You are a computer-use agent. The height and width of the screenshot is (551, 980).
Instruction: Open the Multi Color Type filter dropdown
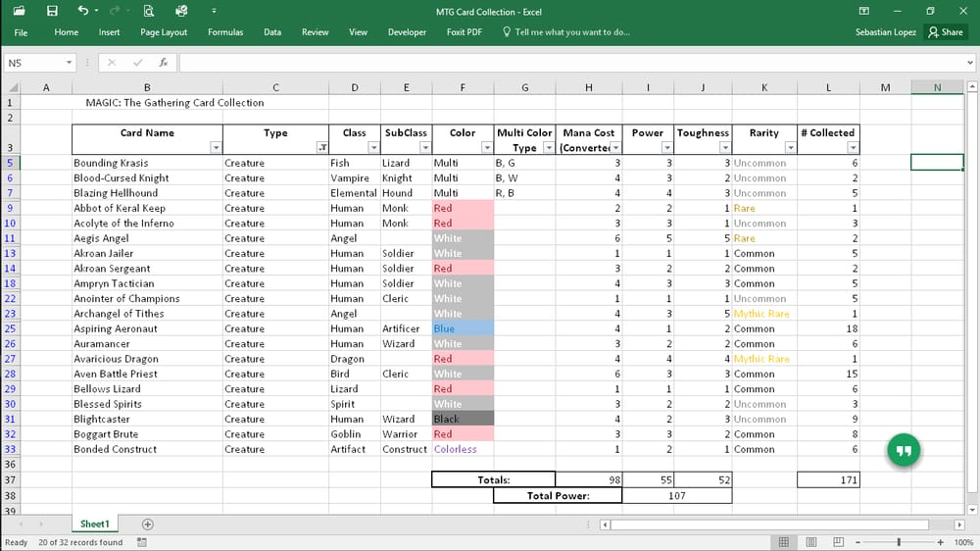tap(548, 148)
